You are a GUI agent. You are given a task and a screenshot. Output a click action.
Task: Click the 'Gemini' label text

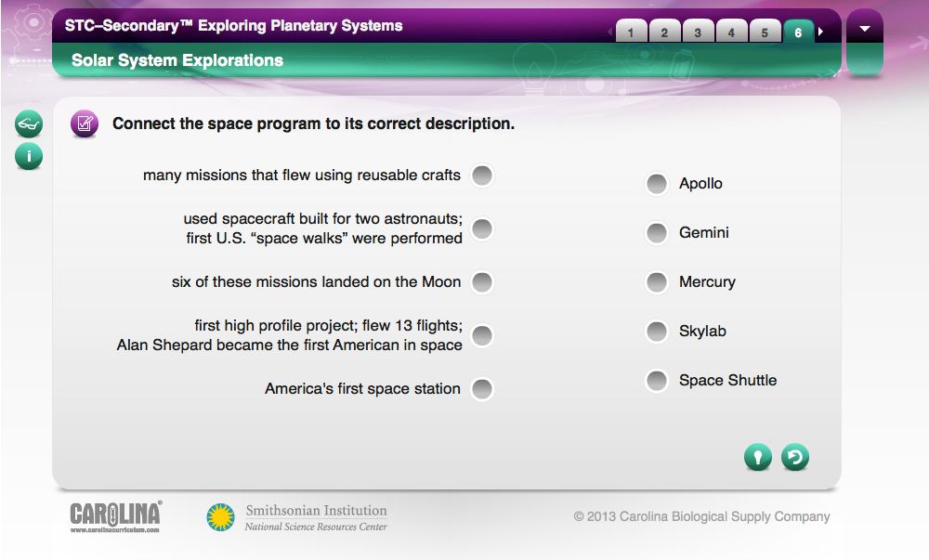click(x=704, y=233)
